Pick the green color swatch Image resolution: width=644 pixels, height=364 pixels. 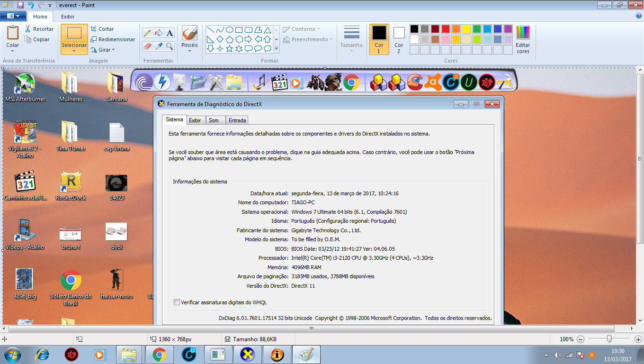point(477,29)
